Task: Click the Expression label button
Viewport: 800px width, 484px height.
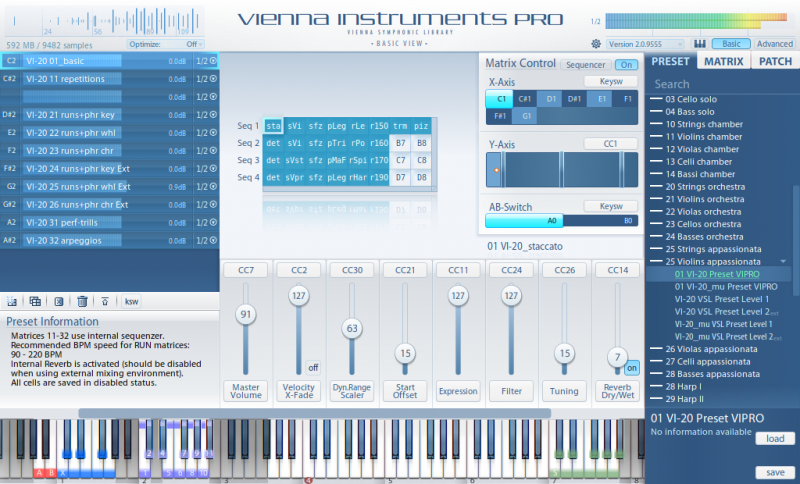Action: 458,391
